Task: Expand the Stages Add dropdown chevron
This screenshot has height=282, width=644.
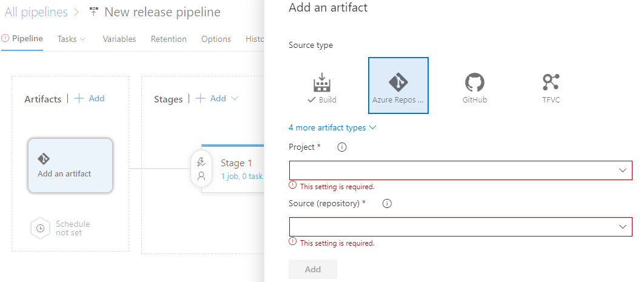Action: 235,98
